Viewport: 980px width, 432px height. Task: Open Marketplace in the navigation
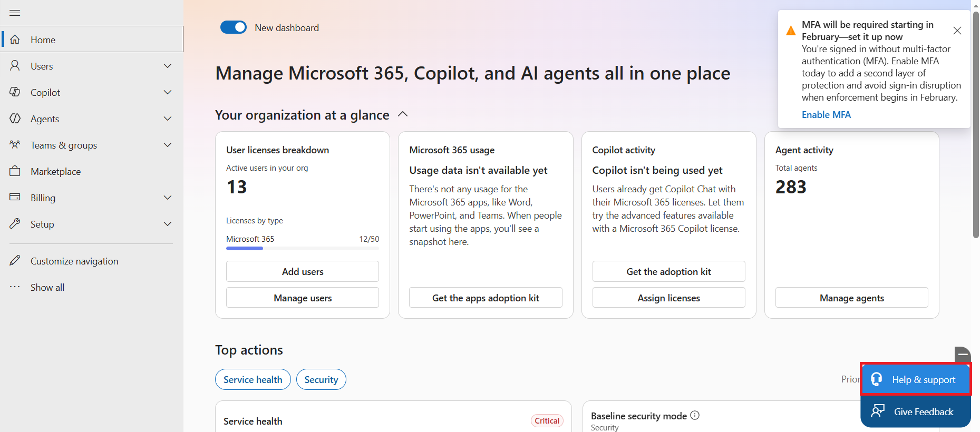pyautogui.click(x=92, y=171)
